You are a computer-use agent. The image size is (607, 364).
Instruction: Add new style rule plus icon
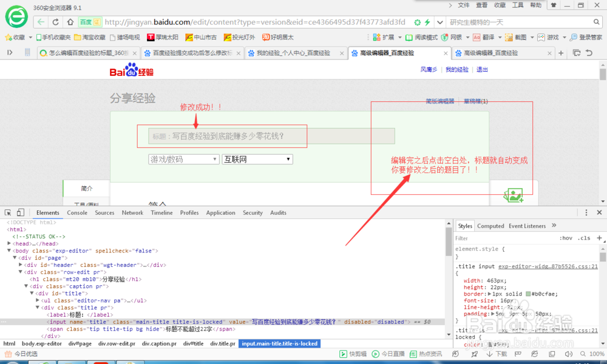(x=599, y=238)
